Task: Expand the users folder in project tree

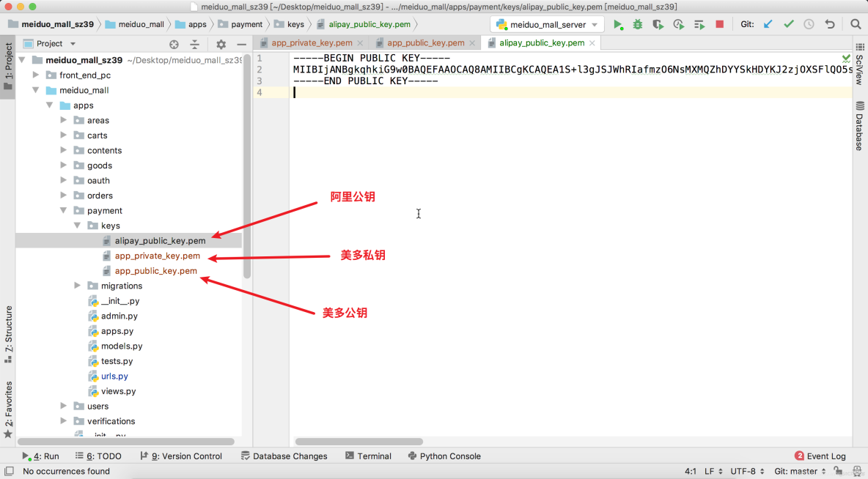Action: coord(63,406)
